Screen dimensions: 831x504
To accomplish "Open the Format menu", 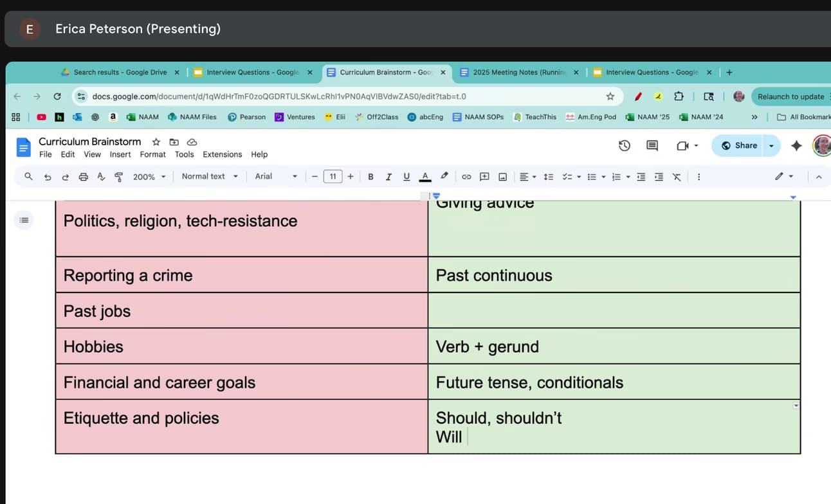I will pos(152,154).
